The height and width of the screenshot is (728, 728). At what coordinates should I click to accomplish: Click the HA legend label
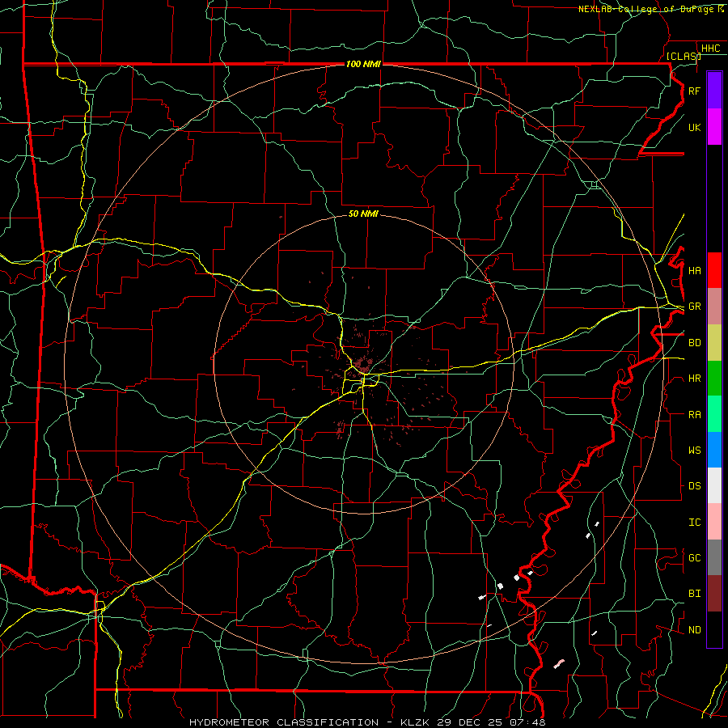pyautogui.click(x=694, y=271)
